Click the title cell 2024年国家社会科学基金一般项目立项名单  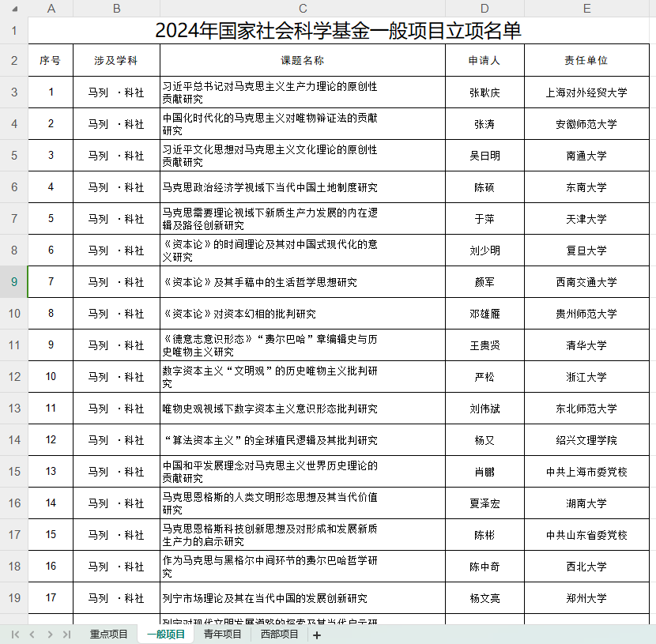point(338,31)
